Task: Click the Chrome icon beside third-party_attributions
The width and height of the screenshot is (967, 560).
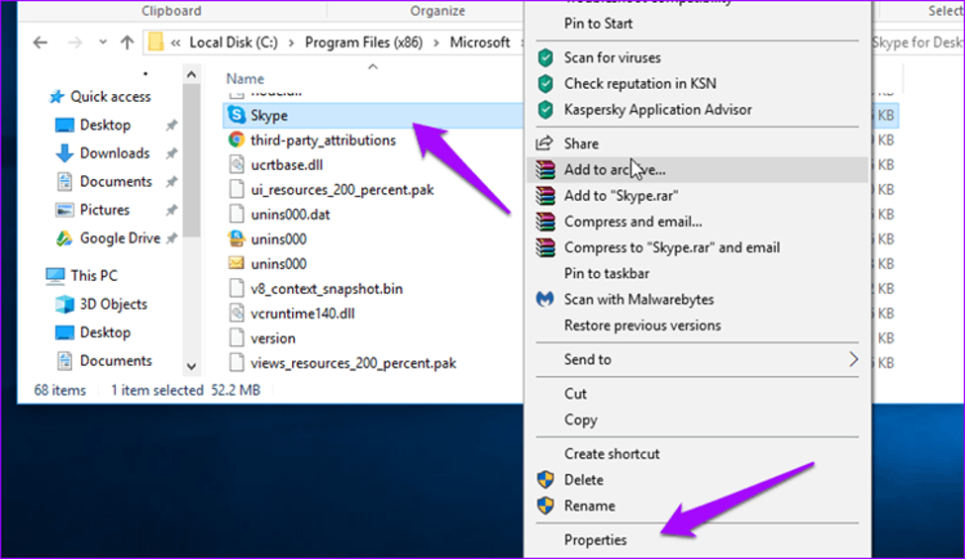Action: pyautogui.click(x=237, y=140)
